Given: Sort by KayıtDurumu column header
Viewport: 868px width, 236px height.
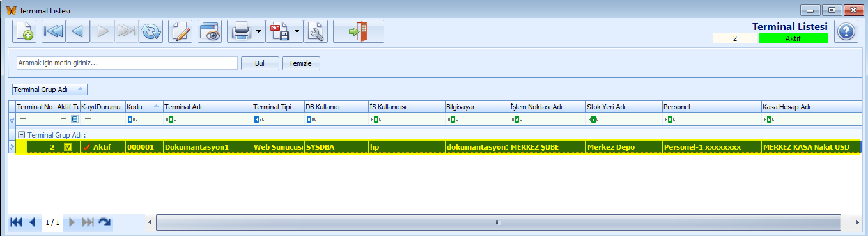Looking at the screenshot, I should coord(102,106).
